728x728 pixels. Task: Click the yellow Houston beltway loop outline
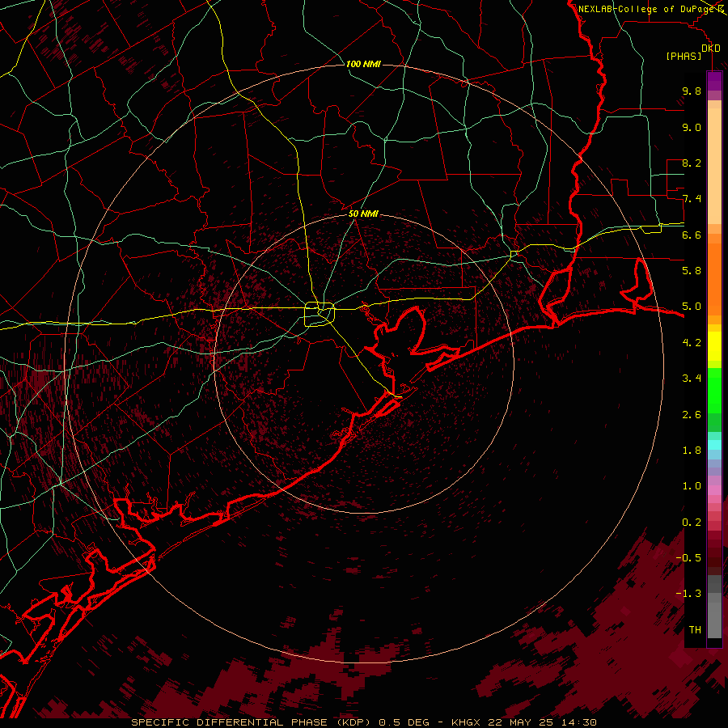[320, 315]
